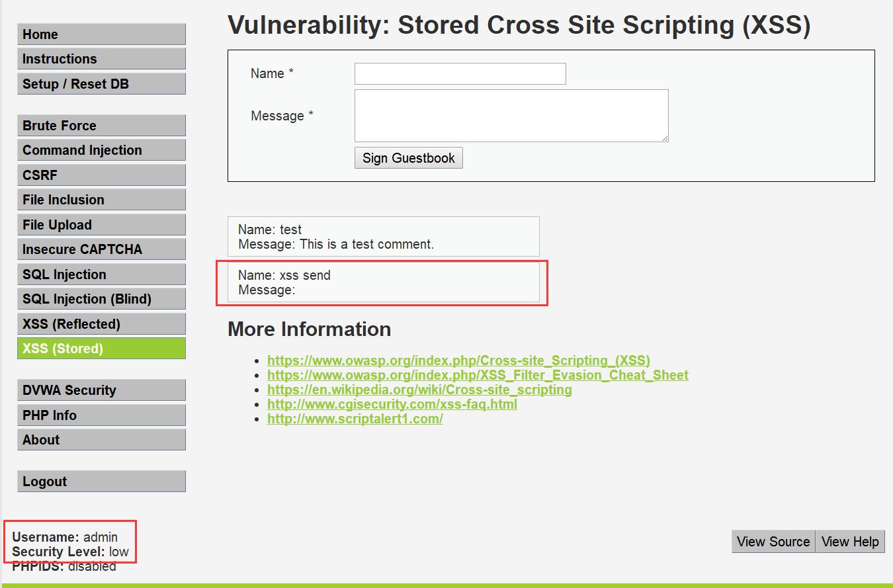Screen dimensions: 893x588
Task: Focus the Name input field
Action: 460,73
